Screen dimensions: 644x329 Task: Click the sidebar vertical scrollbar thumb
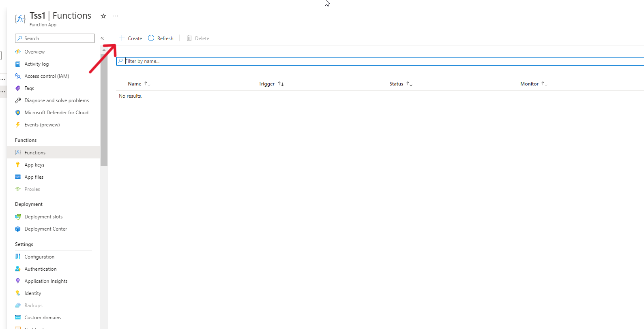(x=104, y=109)
